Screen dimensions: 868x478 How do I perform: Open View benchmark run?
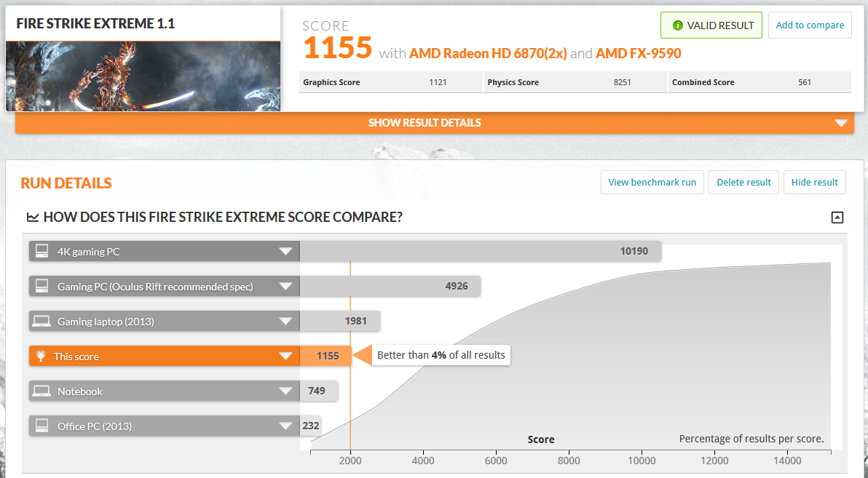point(652,183)
